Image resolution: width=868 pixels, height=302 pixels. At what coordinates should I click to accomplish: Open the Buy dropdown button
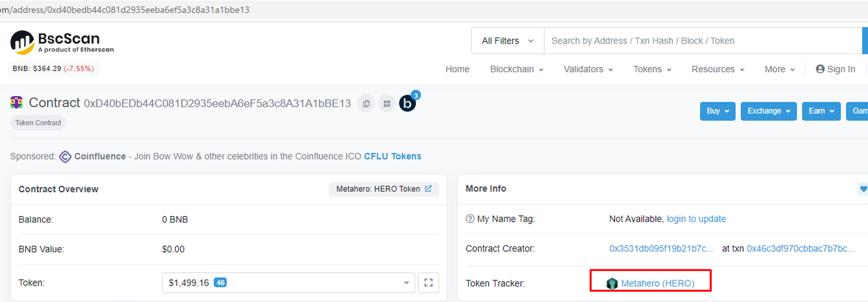pos(718,111)
